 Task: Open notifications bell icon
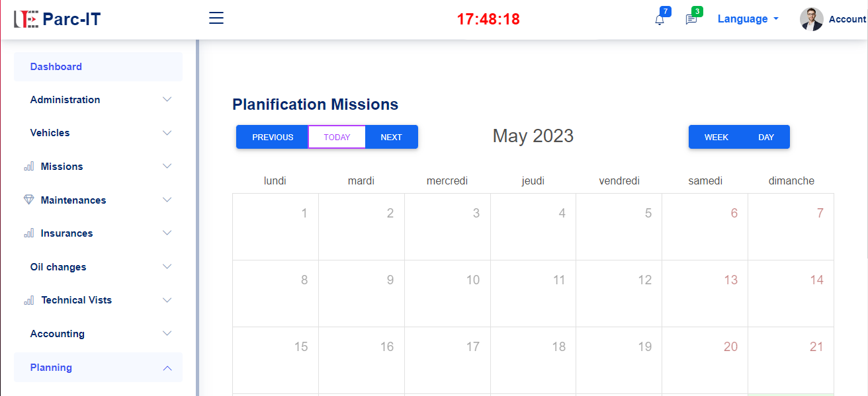[660, 20]
